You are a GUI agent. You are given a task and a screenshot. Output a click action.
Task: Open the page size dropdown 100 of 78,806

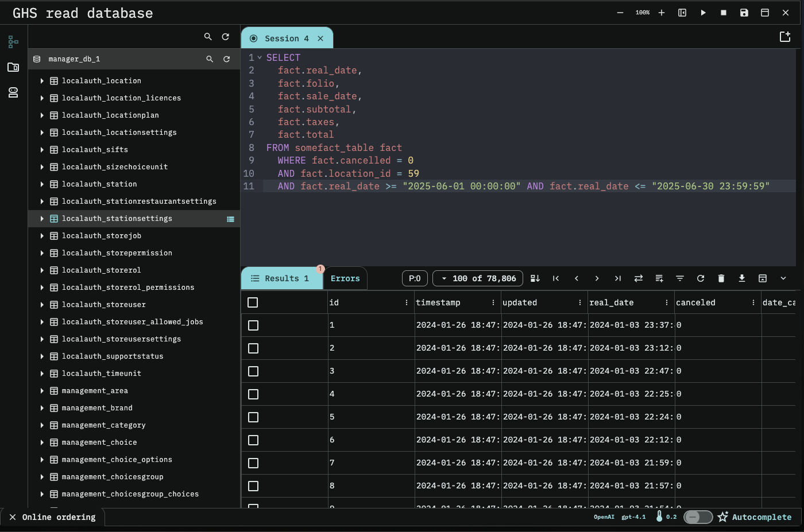click(x=478, y=278)
